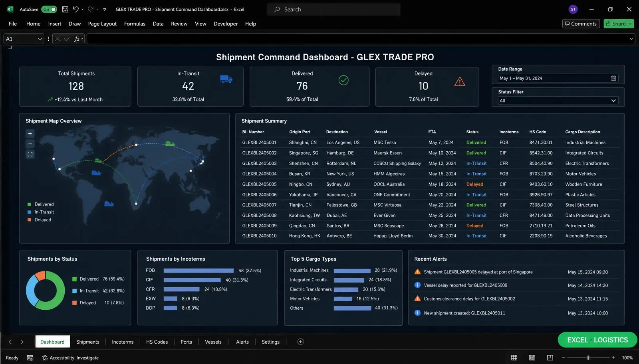Switch to the Shipments sheet tab
This screenshot has height=364, width=639.
[88, 342]
